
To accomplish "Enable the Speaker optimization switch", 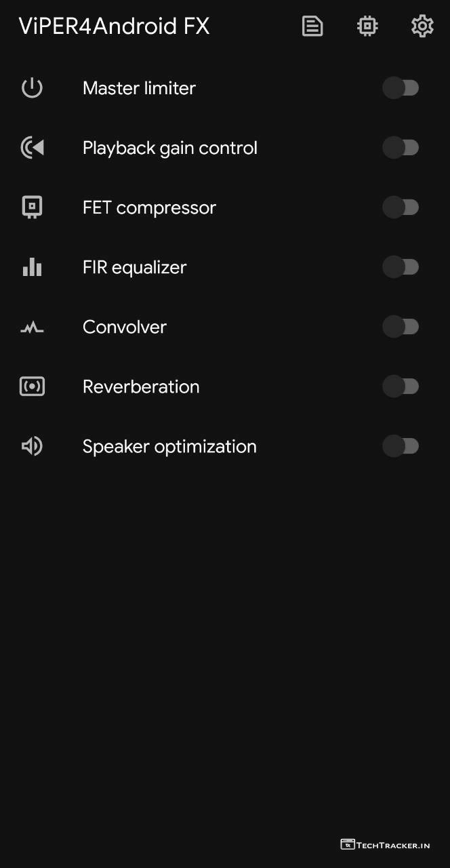I will coord(401,446).
